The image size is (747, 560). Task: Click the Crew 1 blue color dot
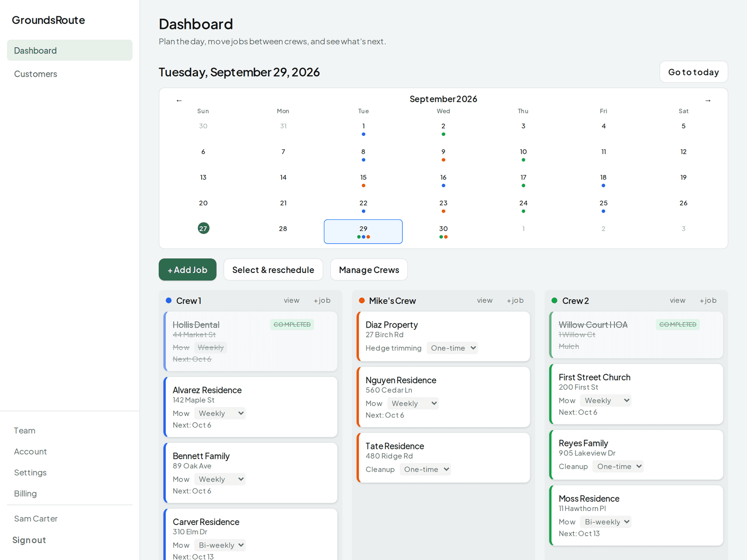[x=169, y=301]
